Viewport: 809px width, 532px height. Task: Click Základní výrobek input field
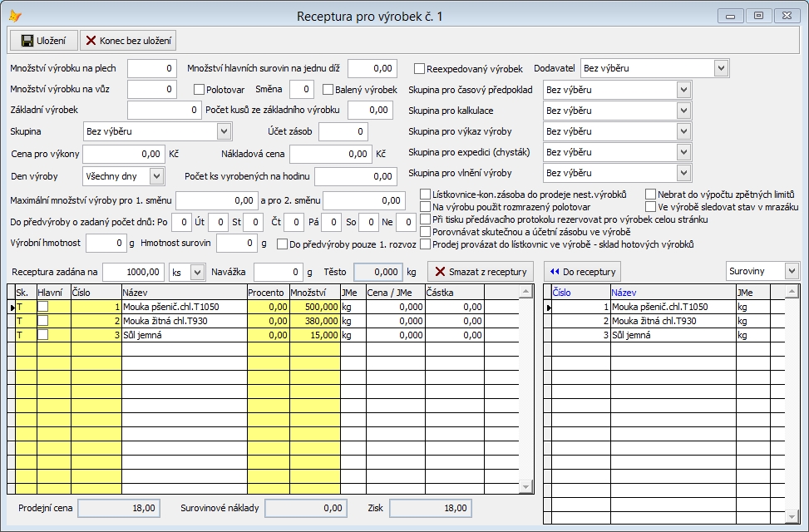164,110
